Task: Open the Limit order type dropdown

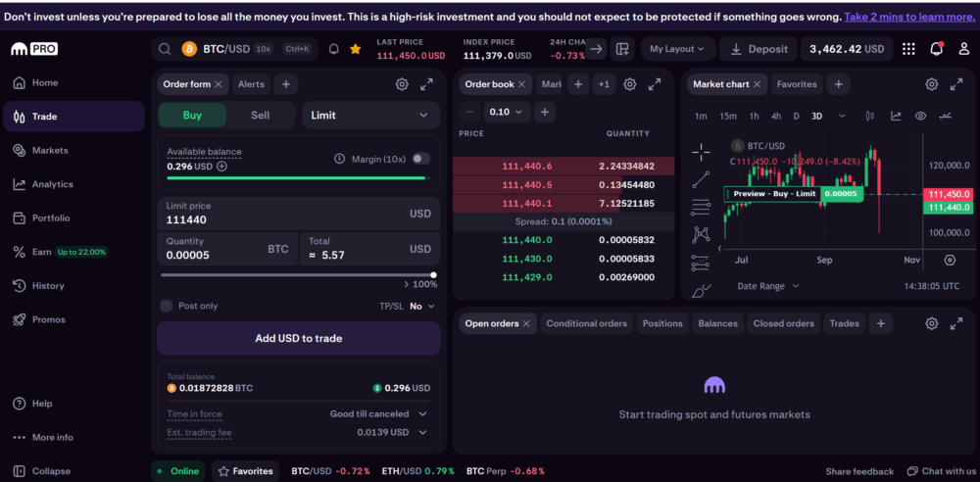Action: tap(368, 116)
